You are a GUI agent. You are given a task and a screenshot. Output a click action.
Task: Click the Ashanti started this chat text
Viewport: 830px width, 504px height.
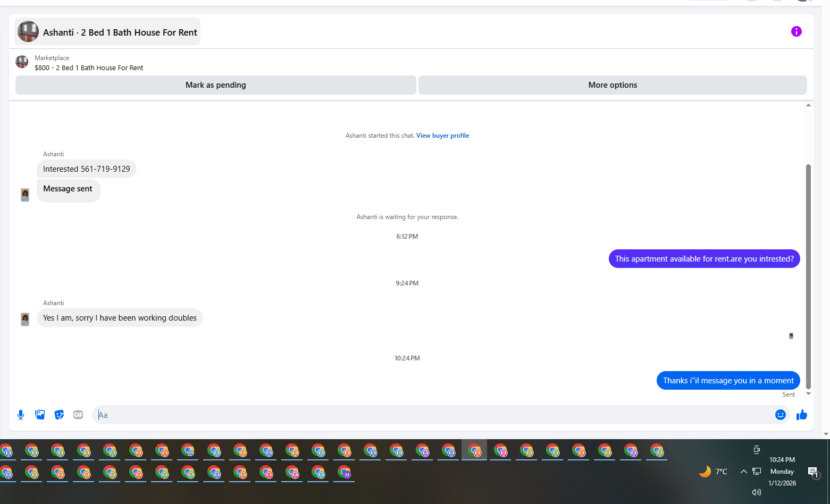tap(380, 136)
